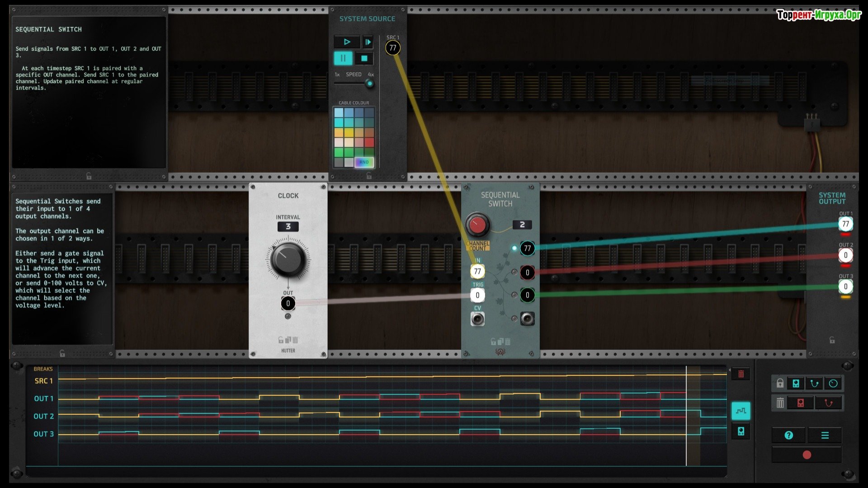Screen dimensions: 868x488
Task: Open help with the question mark button
Action: tap(788, 435)
